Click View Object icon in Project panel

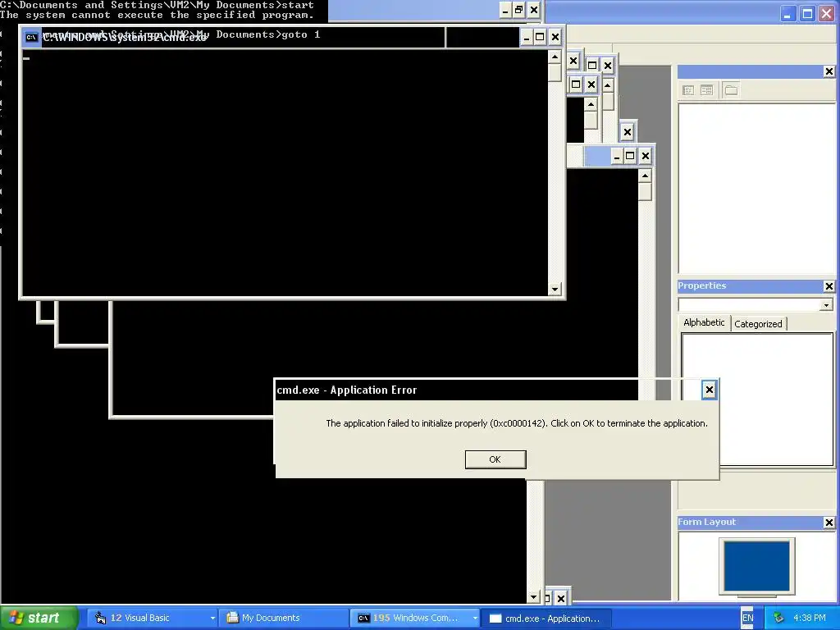(706, 90)
